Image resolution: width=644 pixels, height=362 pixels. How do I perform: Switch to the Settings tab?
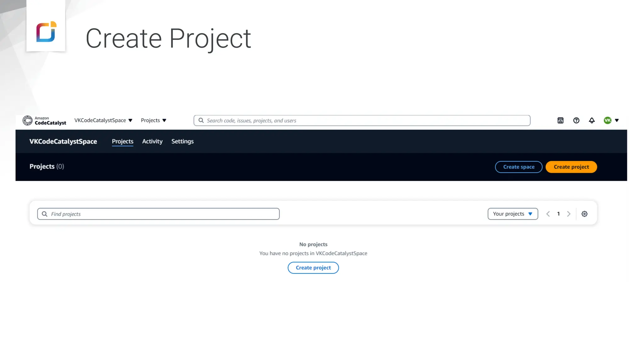[182, 141]
